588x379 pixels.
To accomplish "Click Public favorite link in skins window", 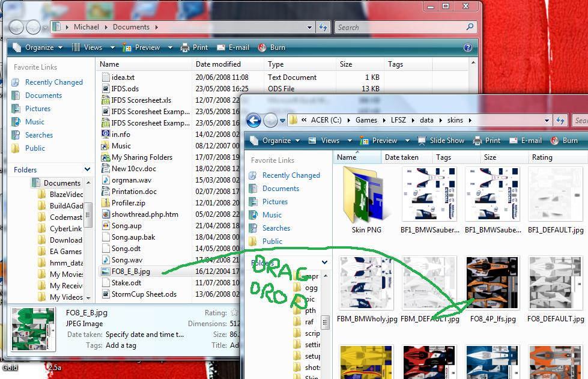I will point(272,241).
